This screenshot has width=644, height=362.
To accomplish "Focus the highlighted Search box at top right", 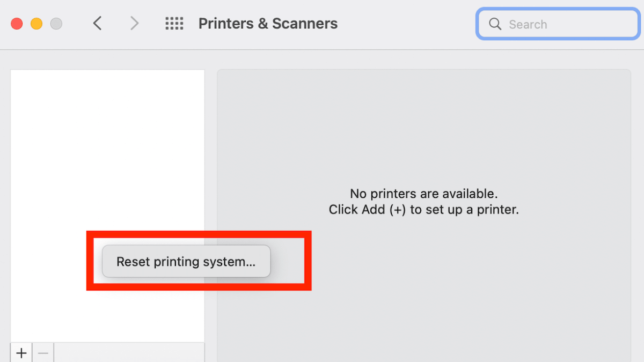I will pyautogui.click(x=557, y=24).
